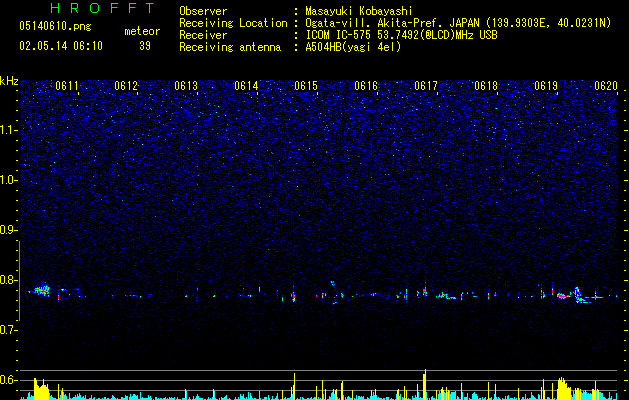Click the Receiving antenna label
This screenshot has height=400, width=629.
pos(230,47)
